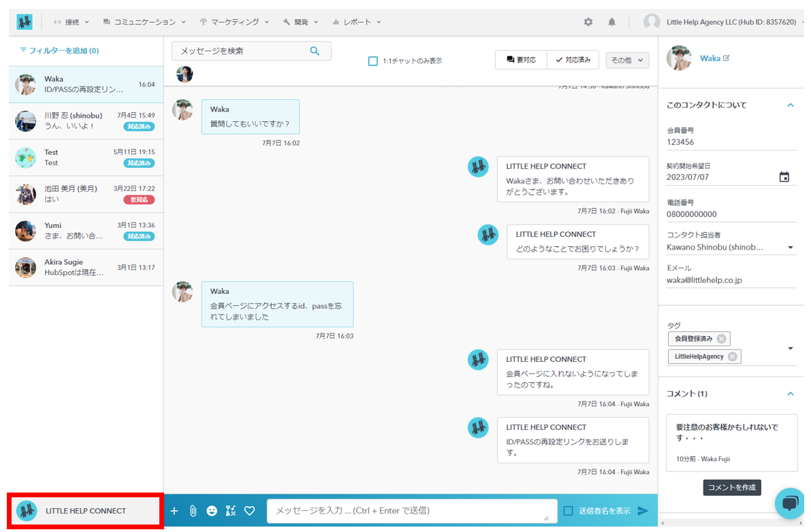The image size is (811, 532).
Task: Enable 1:1チャットのみ表示 checkbox
Action: [x=372, y=61]
